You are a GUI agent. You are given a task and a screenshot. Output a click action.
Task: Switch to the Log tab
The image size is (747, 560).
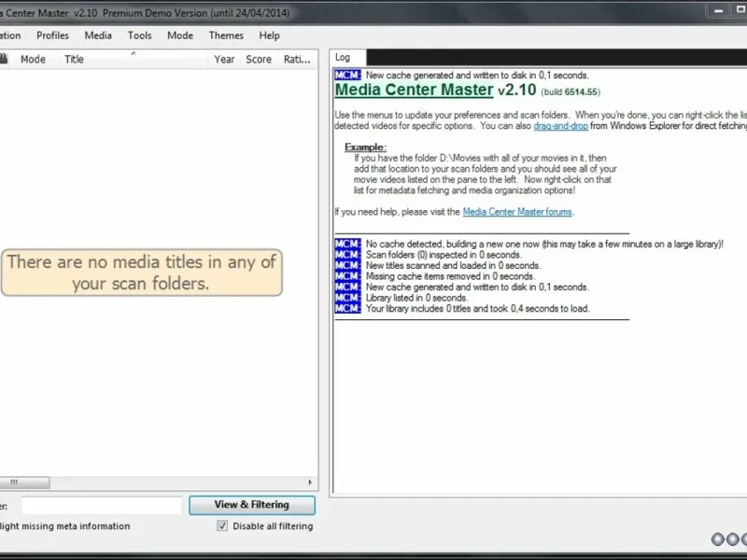pos(344,58)
